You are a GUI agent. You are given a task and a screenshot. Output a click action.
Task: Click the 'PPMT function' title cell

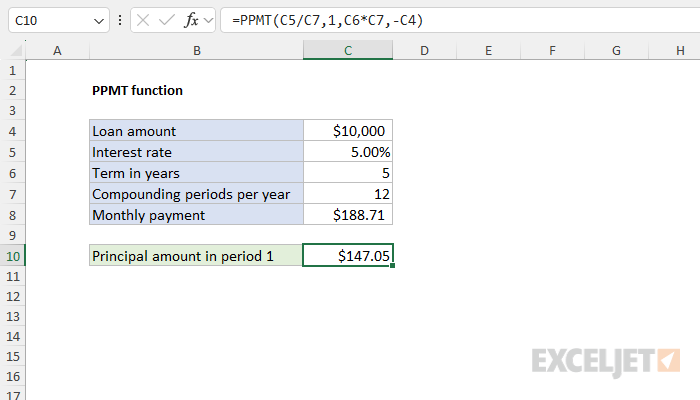click(x=196, y=91)
